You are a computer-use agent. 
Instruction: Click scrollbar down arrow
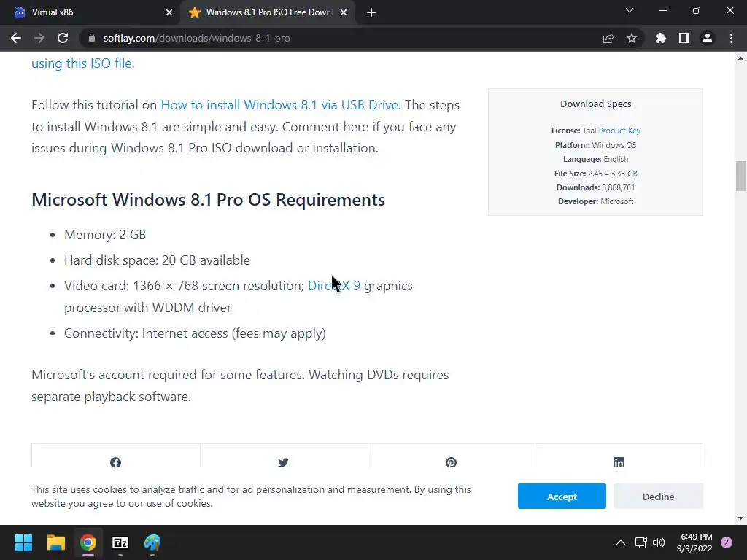tap(740, 518)
